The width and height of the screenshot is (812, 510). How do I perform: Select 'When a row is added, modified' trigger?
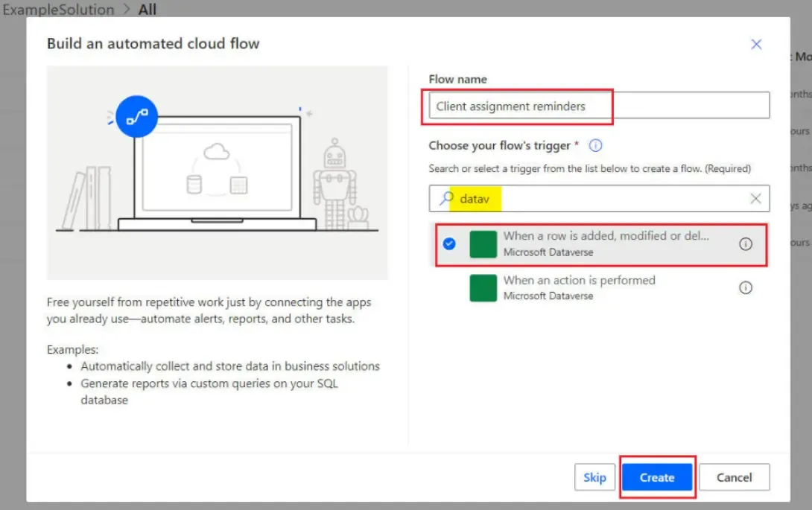(x=600, y=244)
